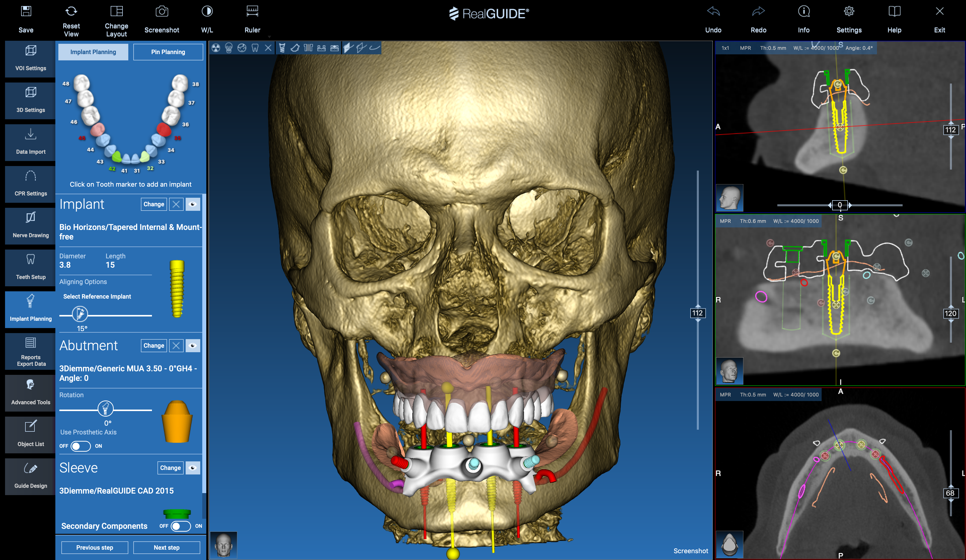Toggle Abutment visibility eye icon
966x560 pixels.
pos(193,346)
